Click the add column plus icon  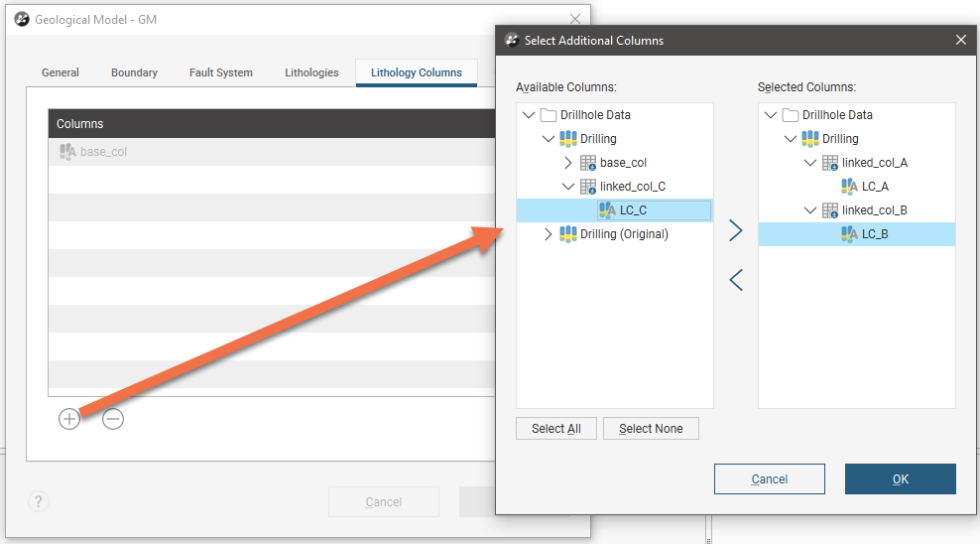pyautogui.click(x=68, y=419)
